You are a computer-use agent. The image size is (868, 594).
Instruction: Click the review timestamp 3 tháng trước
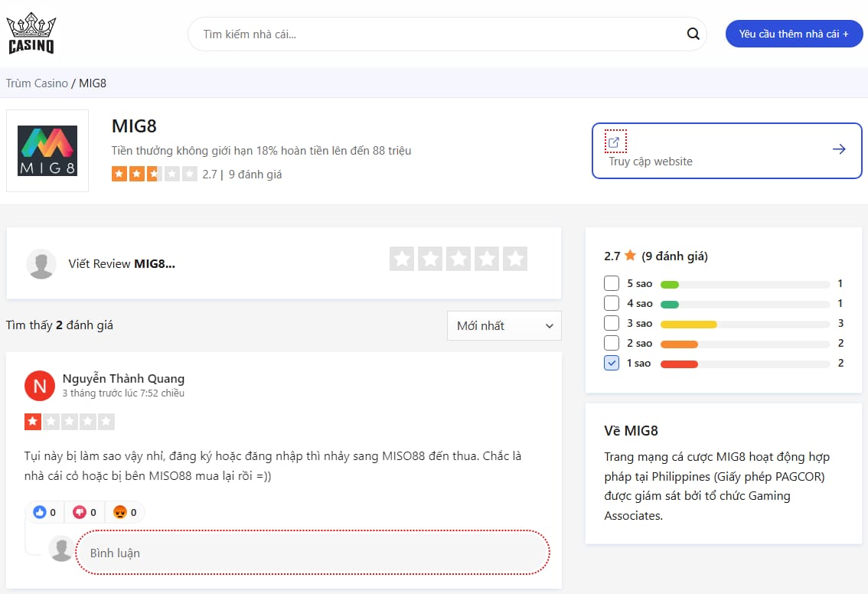pos(123,393)
